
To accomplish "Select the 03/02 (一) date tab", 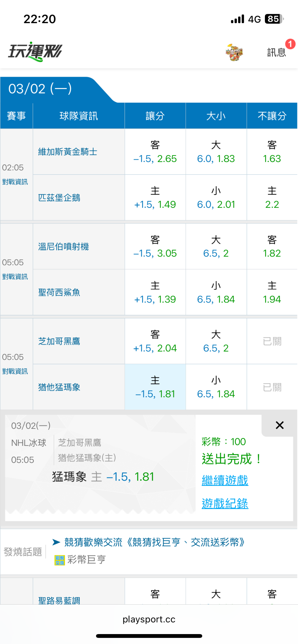I will coord(40,89).
